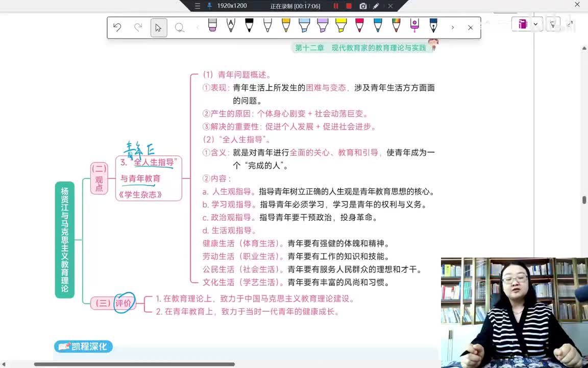Open the OneNote notebook icon

(x=523, y=24)
